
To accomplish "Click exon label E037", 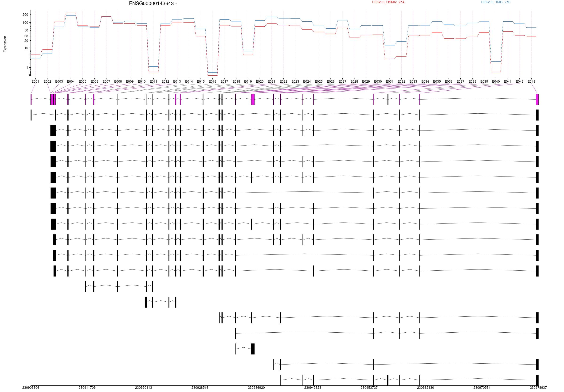I will click(x=461, y=81).
